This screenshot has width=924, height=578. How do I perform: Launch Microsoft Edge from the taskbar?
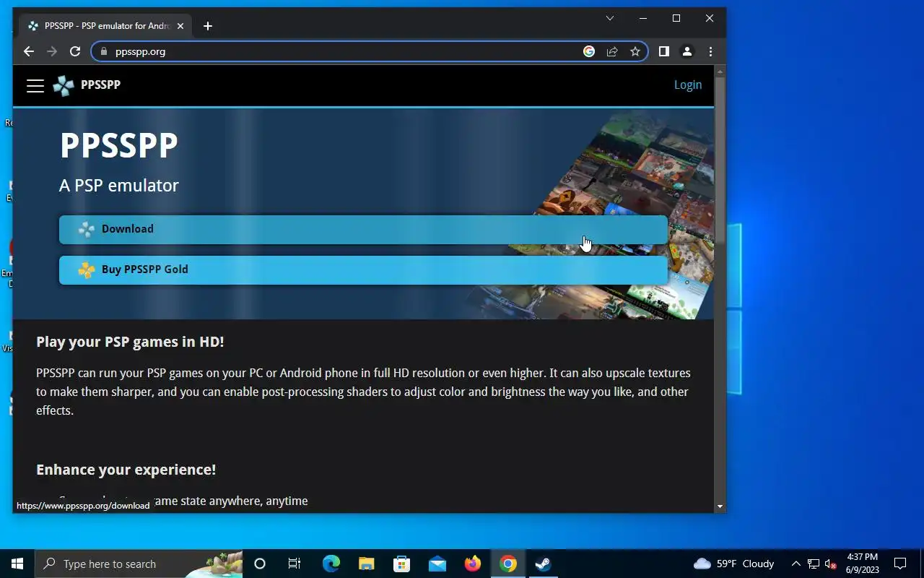(x=331, y=564)
